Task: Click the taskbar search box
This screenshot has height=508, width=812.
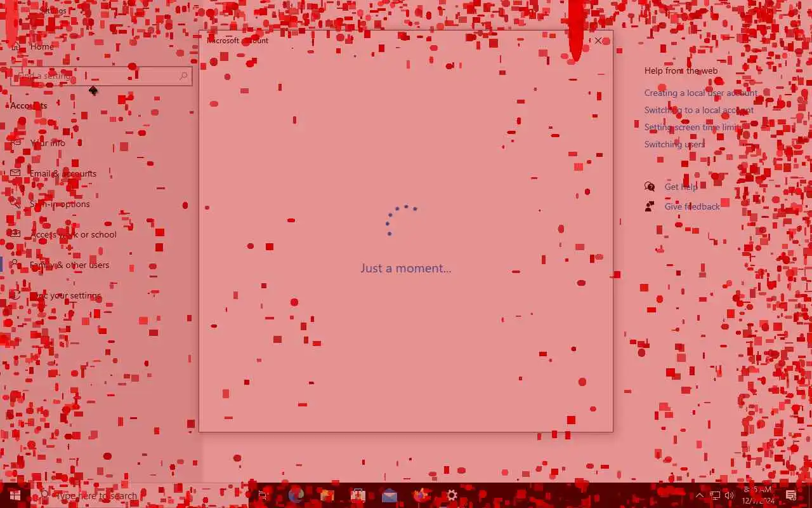Action: tap(140, 495)
